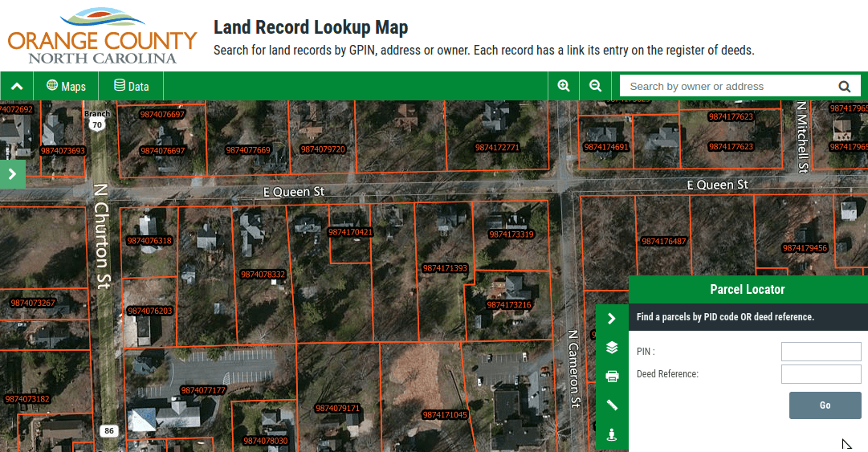Open the layers tool

[612, 348]
